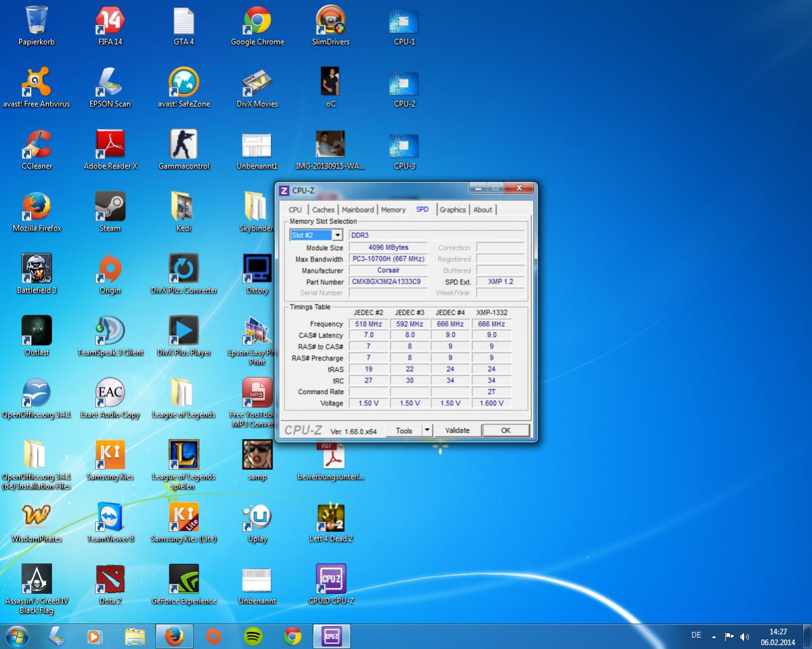Open the Uplay desktop icon
Image resolution: width=812 pixels, height=649 pixels.
(257, 518)
